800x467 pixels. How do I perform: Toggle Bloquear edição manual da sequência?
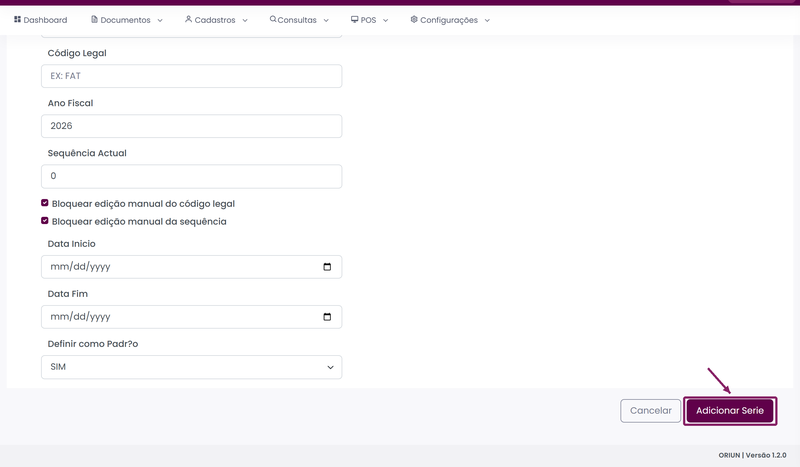[x=45, y=221]
